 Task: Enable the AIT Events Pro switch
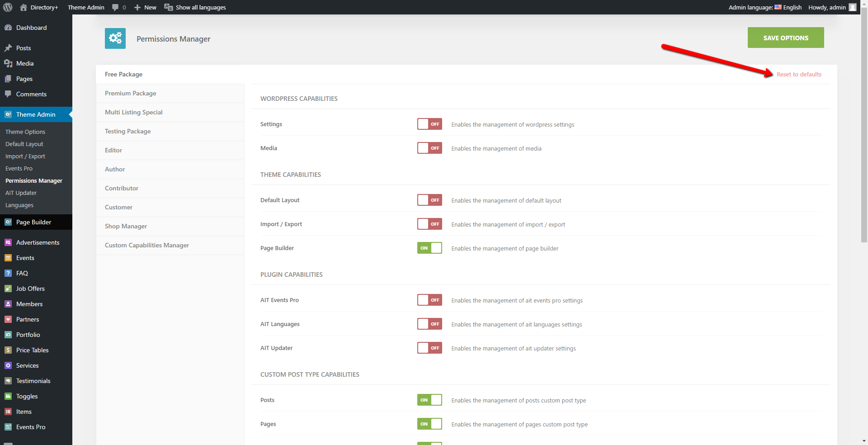coord(429,300)
